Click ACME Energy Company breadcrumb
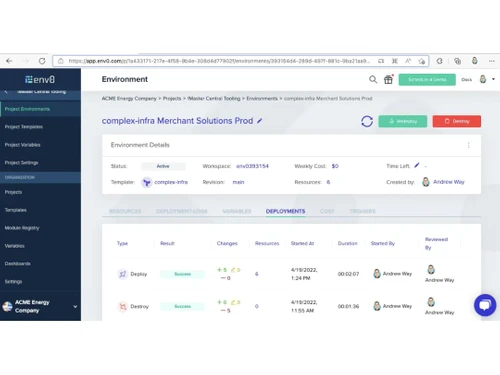 [x=129, y=98]
